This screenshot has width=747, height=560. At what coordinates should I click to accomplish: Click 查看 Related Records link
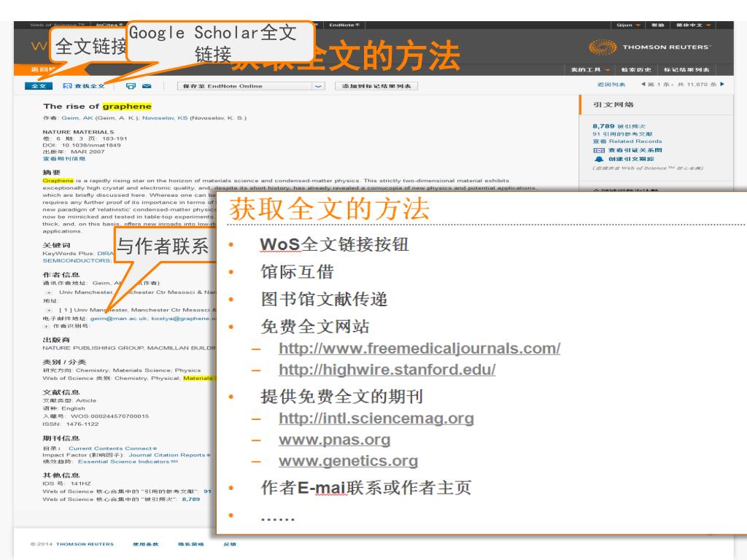627,141
